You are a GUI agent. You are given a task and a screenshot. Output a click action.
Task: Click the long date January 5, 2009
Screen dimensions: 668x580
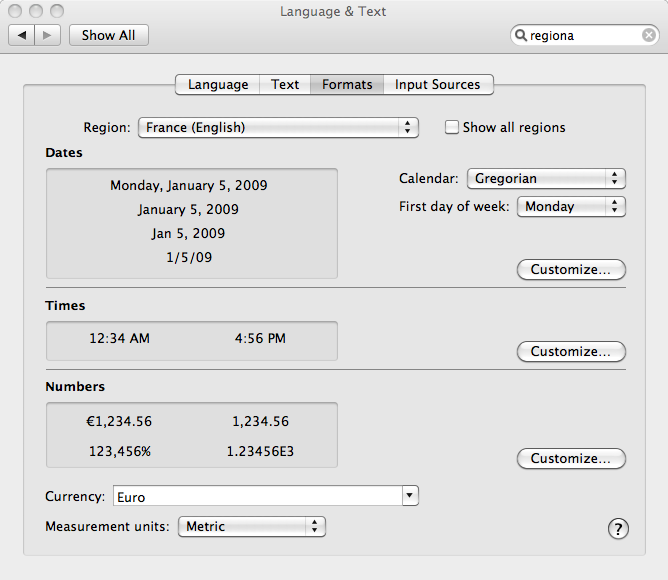click(188, 210)
